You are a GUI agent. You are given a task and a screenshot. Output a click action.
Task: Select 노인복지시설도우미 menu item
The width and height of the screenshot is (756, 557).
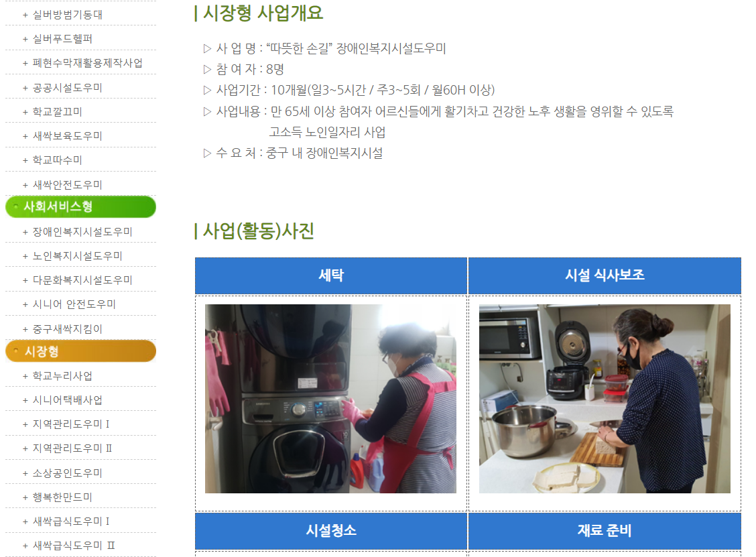point(77,256)
